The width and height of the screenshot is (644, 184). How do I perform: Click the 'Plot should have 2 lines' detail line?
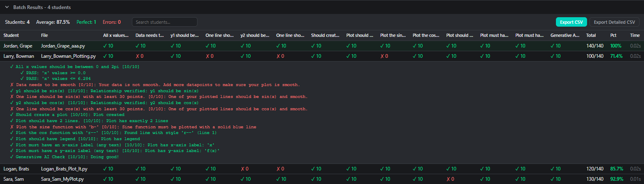point(89,121)
